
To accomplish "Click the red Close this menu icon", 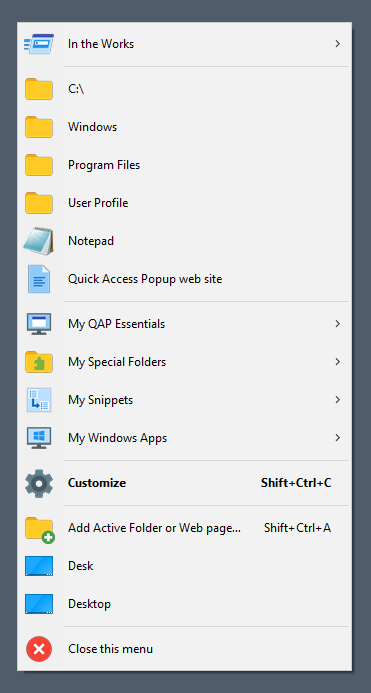I will (x=39, y=649).
